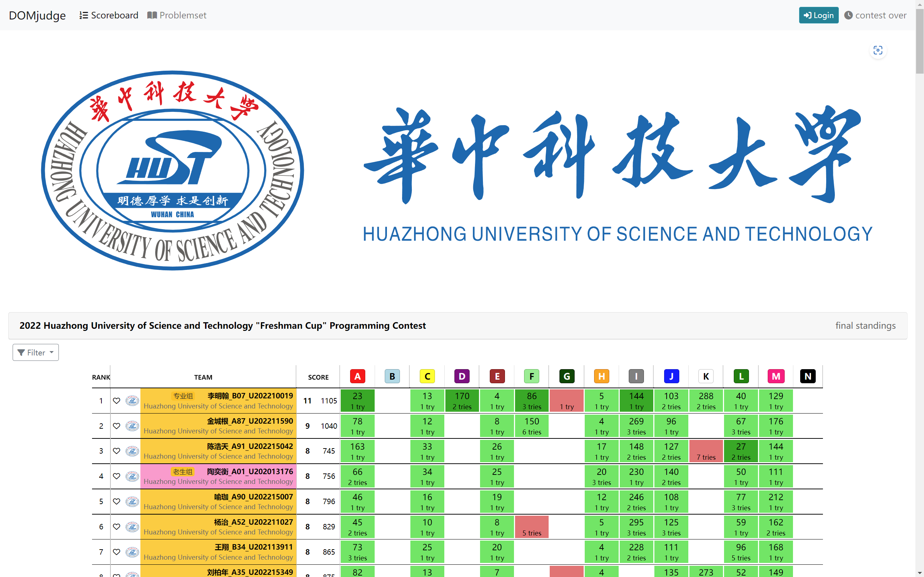Favorite the rank 7 team with heart
The image size is (924, 577).
(117, 552)
